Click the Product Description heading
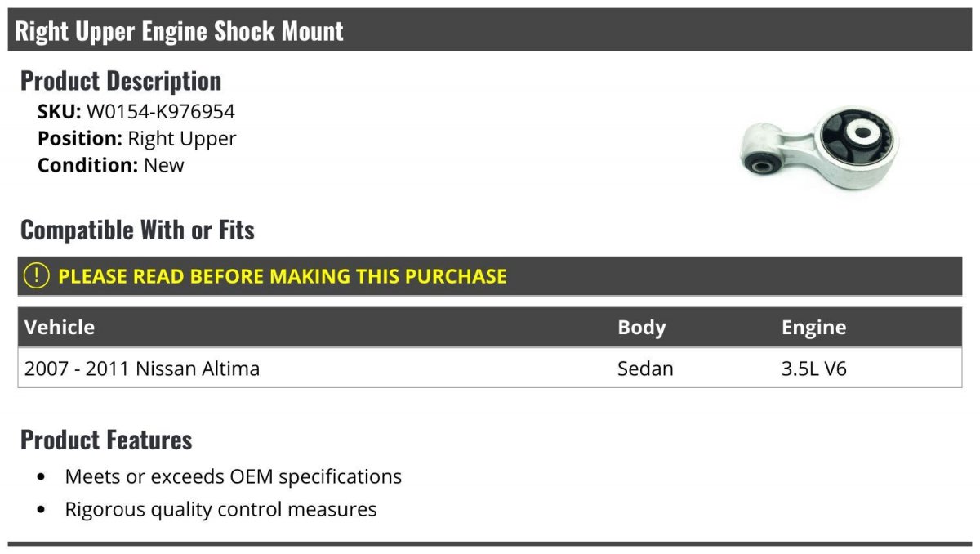 point(121,81)
